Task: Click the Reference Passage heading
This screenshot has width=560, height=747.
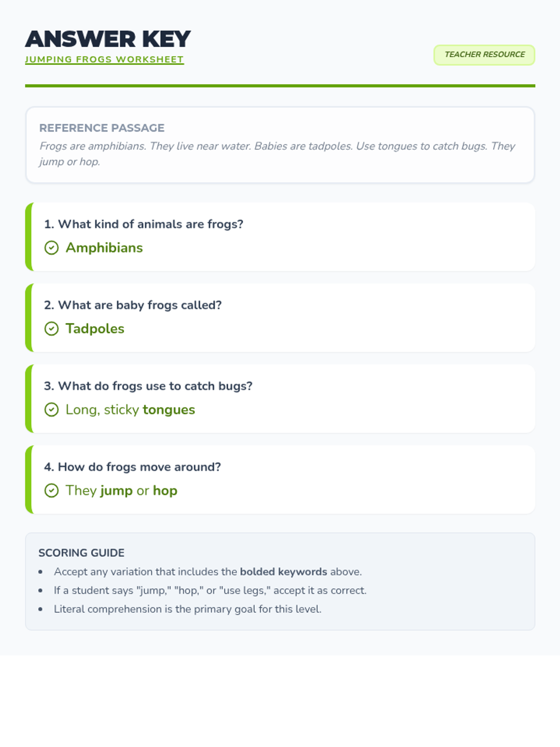Action: pos(102,128)
